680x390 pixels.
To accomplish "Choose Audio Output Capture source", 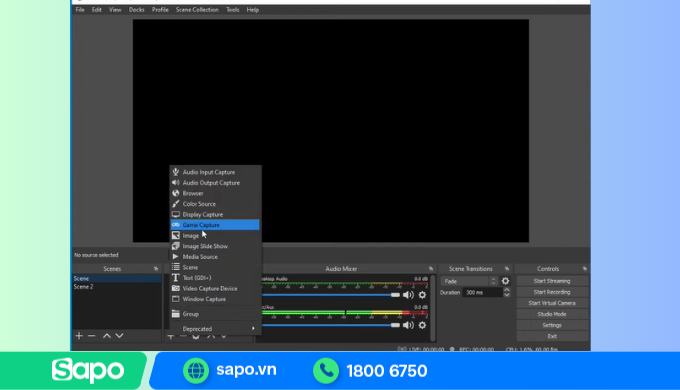I will (215, 183).
